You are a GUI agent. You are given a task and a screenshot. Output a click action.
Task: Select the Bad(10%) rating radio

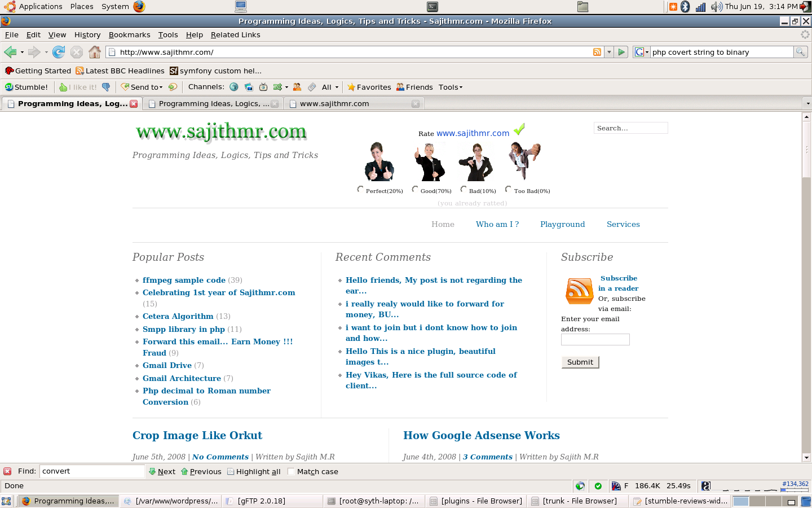click(464, 190)
